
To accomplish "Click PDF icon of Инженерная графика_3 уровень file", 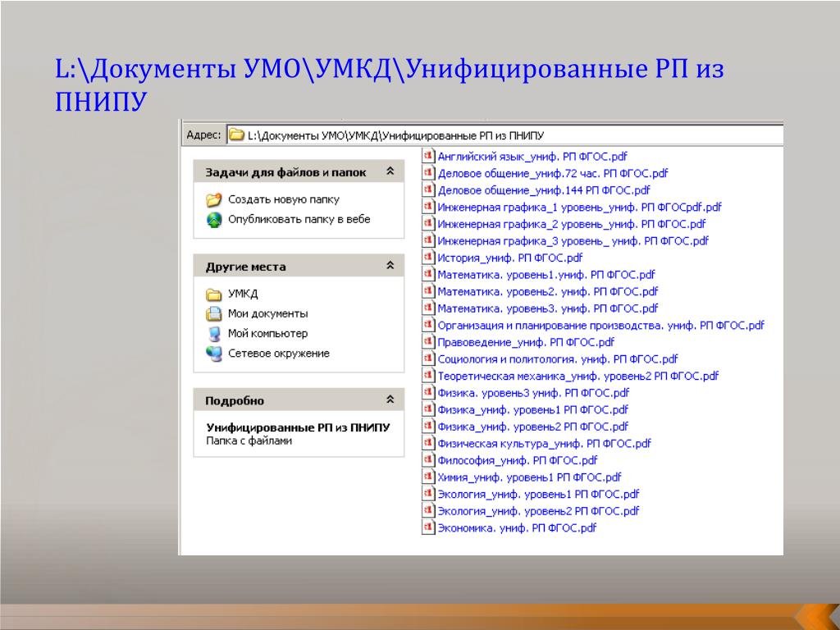I will tap(428, 240).
